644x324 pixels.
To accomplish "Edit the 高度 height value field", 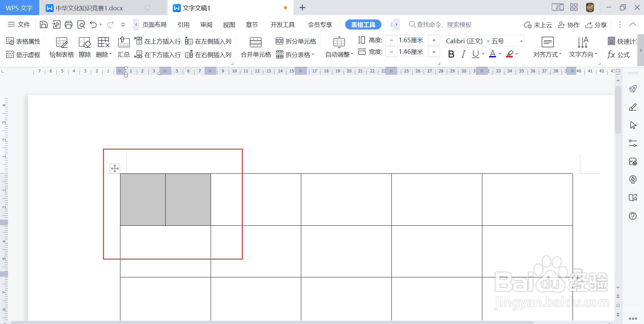I will [412, 40].
